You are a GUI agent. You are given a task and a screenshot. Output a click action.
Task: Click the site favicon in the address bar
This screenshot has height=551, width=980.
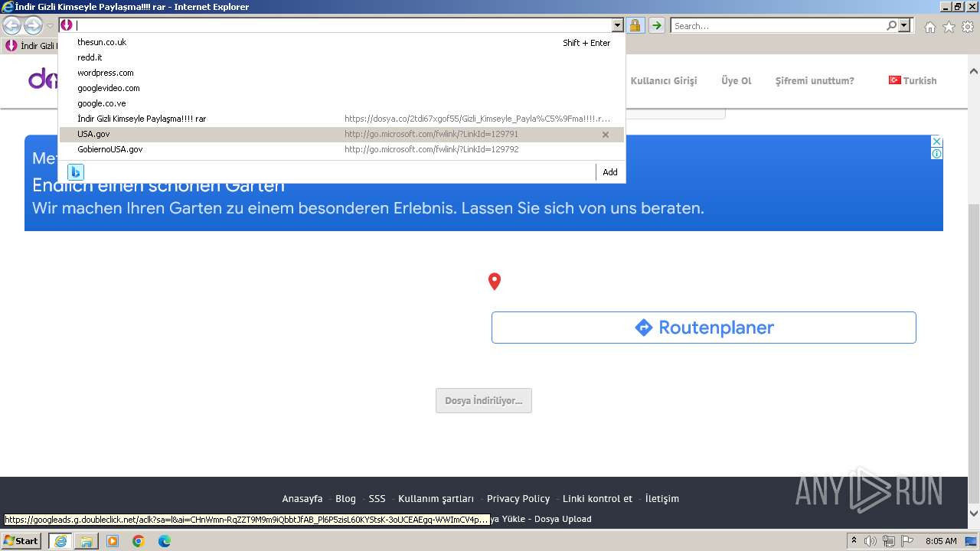(x=67, y=25)
